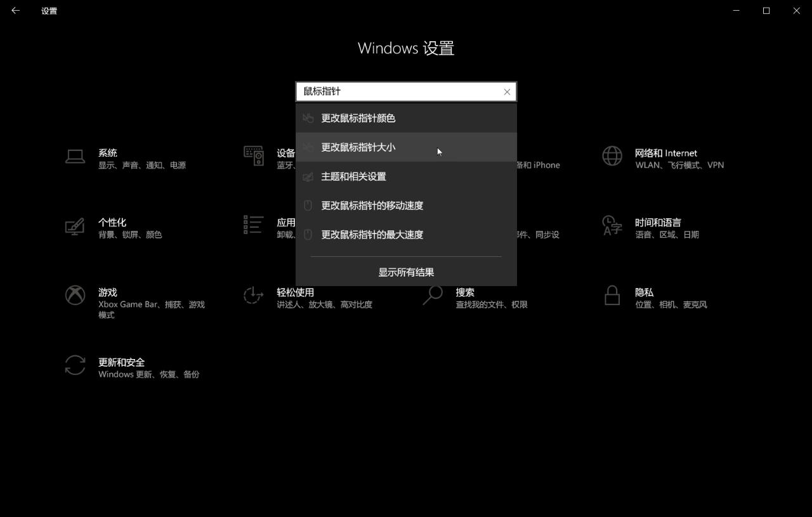Image resolution: width=812 pixels, height=517 pixels.
Task: Click 显示所有结果 to show all results
Action: coord(406,272)
